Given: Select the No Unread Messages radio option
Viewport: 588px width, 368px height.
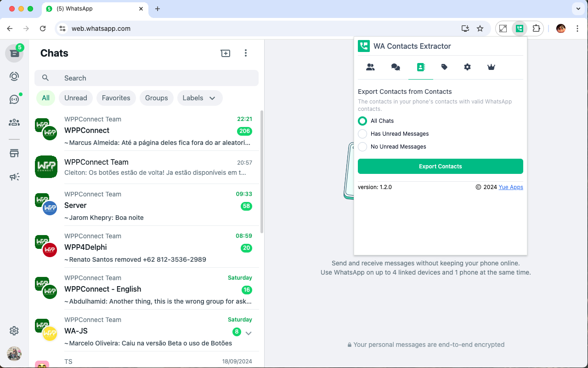Looking at the screenshot, I should [362, 147].
